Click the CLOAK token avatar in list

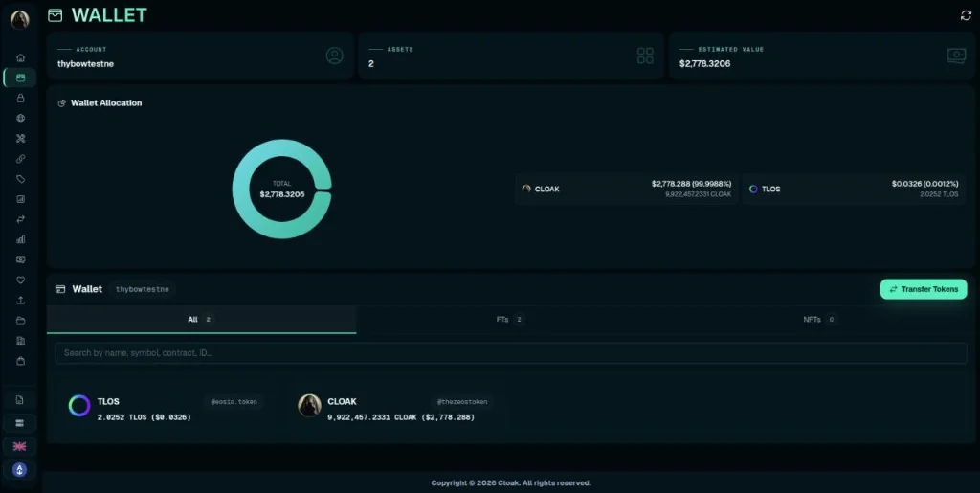[x=309, y=406]
